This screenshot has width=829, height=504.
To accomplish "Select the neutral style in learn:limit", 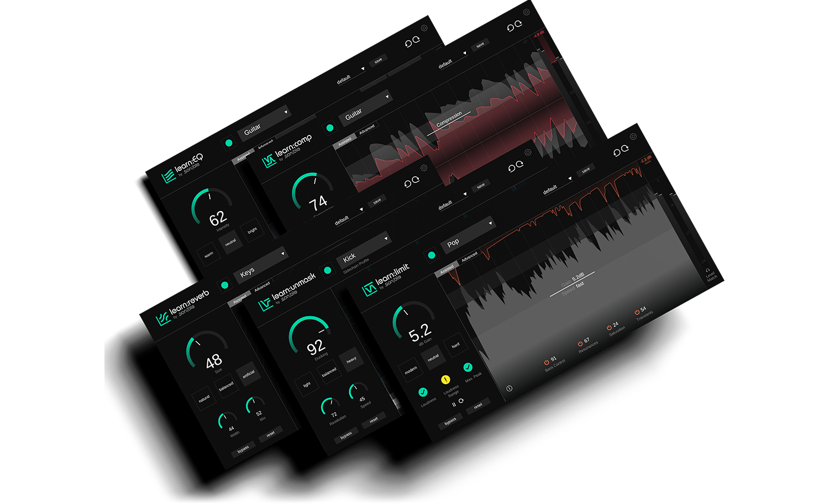I will click(433, 358).
